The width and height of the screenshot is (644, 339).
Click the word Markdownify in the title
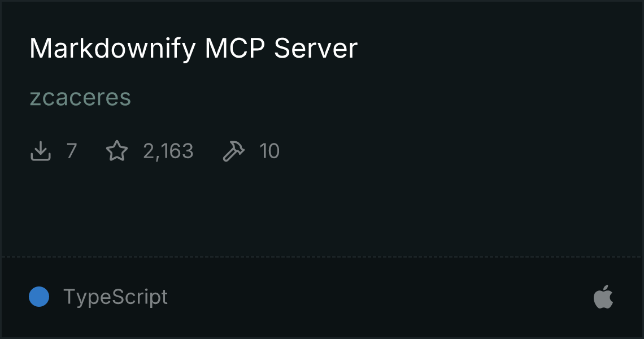pos(113,49)
